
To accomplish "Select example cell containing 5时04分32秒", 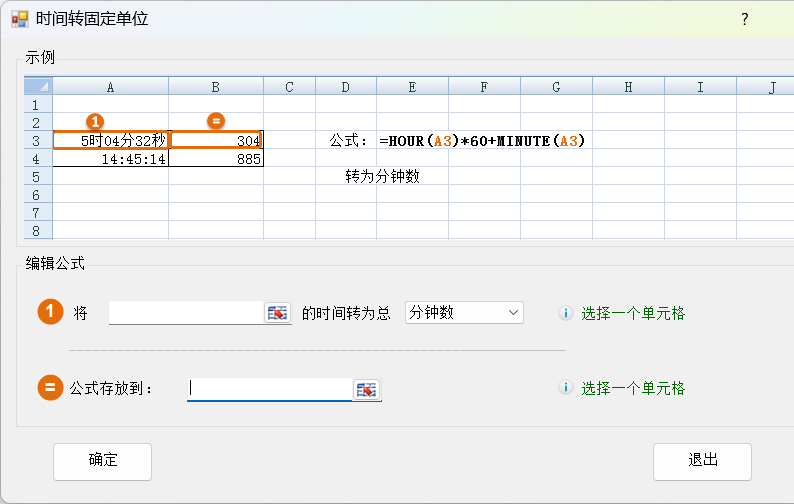I will [x=110, y=141].
